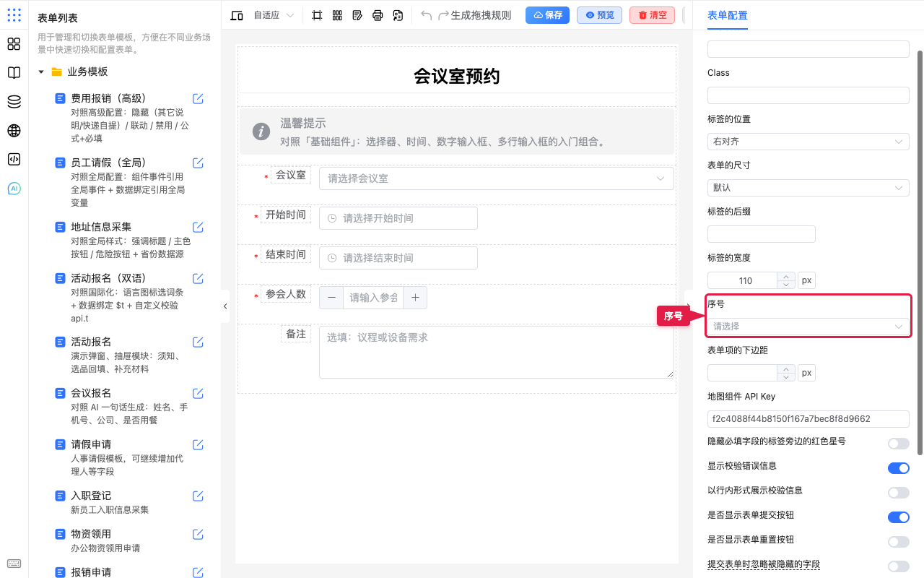Open 标签的位置 dropdown showing 右对齐
Image resolution: width=924 pixels, height=578 pixels.
pos(808,142)
